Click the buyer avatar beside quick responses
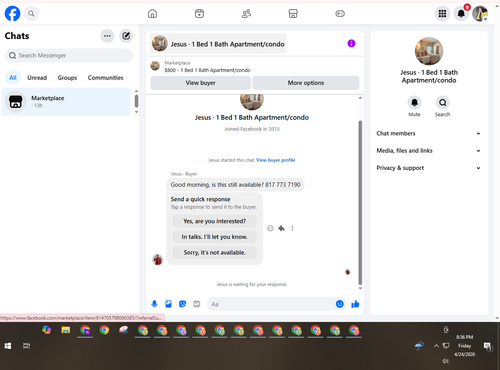 pos(158,259)
